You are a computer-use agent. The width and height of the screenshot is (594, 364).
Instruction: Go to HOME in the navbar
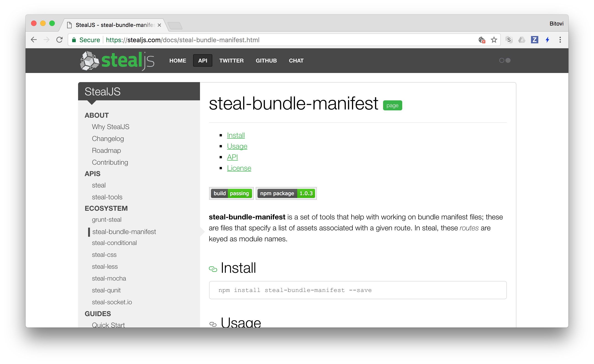tap(178, 60)
